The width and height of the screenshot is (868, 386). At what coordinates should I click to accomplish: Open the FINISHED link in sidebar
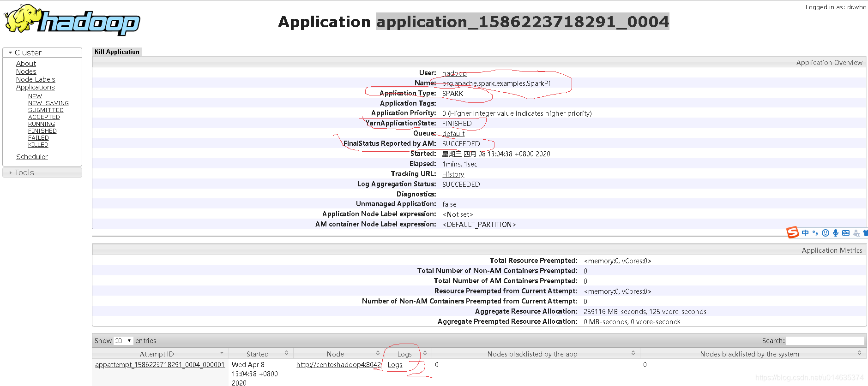point(42,131)
